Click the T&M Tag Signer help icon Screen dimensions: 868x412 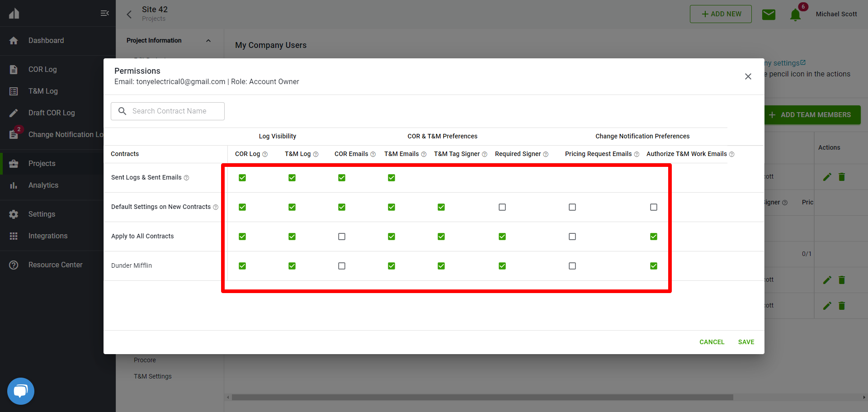[x=485, y=154]
